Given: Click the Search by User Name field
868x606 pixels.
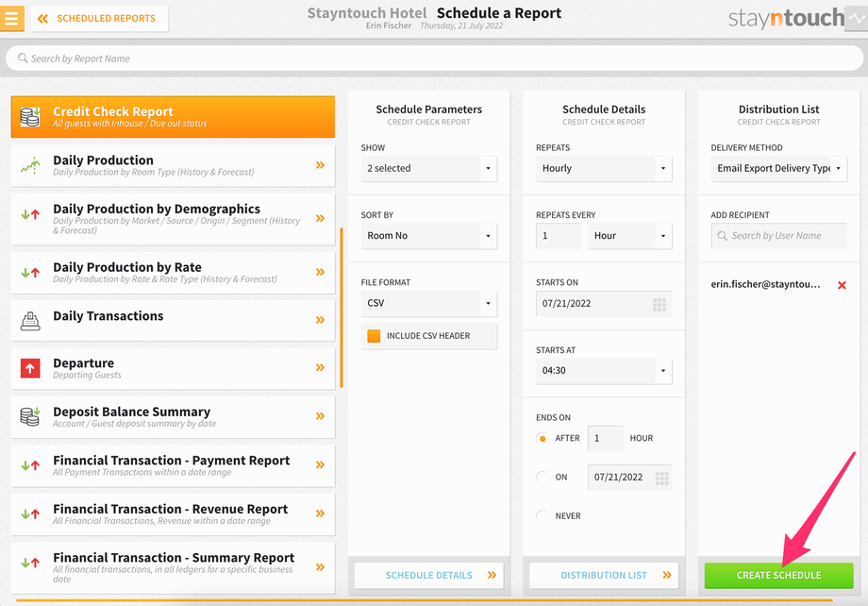Looking at the screenshot, I should click(779, 236).
